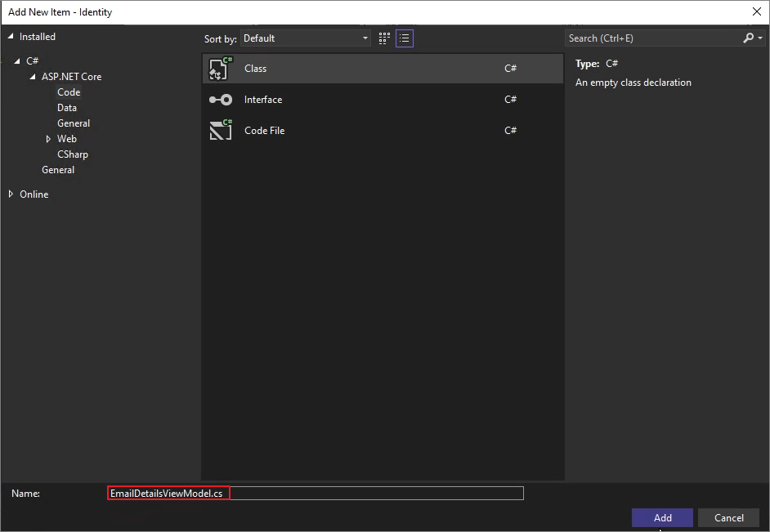Click the Code File template icon
The height and width of the screenshot is (532, 770).
point(221,130)
